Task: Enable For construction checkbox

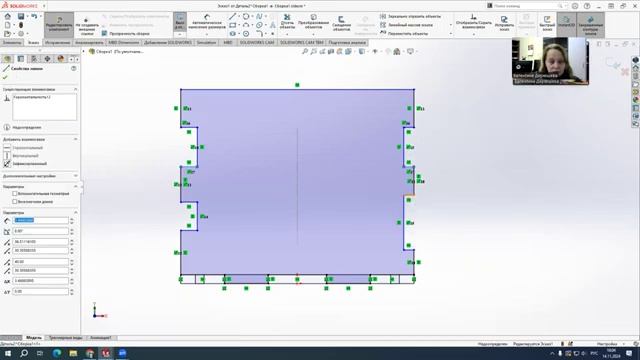Action: [15, 193]
